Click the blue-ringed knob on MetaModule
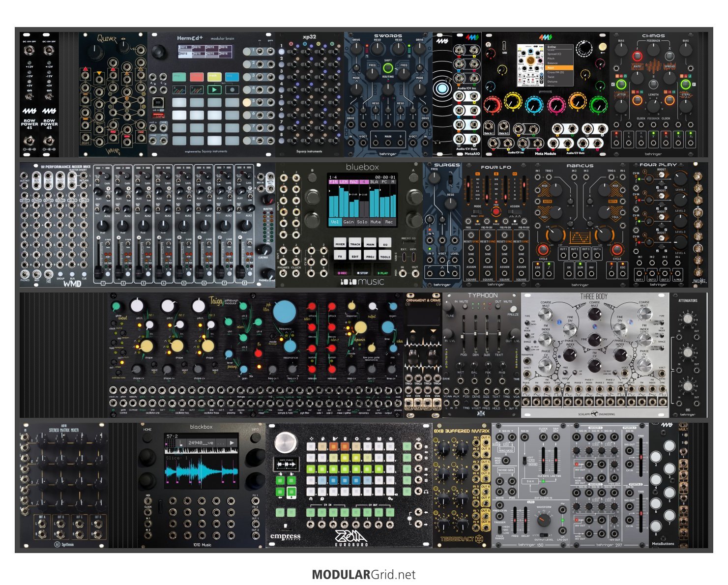This screenshot has width=728, height=585. 533,104
